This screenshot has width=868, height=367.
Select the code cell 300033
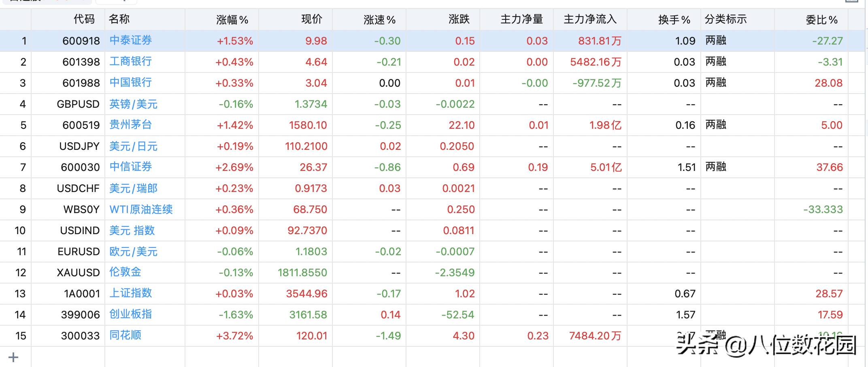click(x=80, y=336)
